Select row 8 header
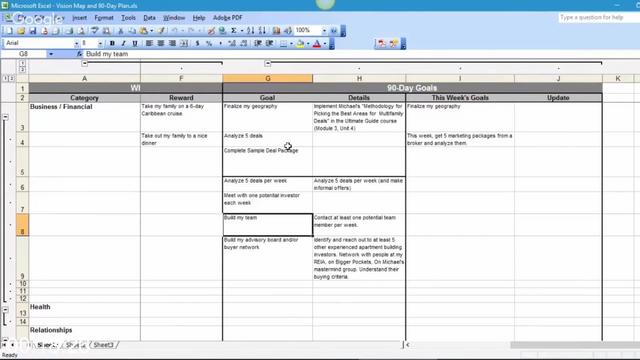The width and height of the screenshot is (640, 360). pos(22,225)
